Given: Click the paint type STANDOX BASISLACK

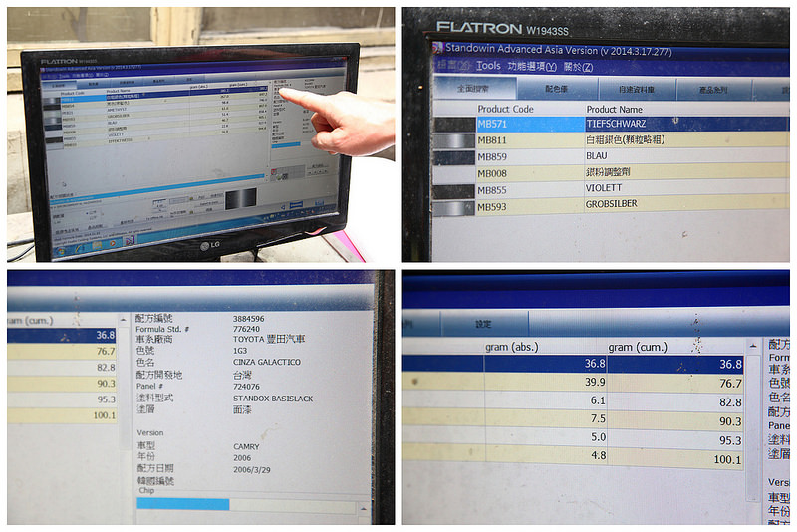Looking at the screenshot, I should 273,399.
